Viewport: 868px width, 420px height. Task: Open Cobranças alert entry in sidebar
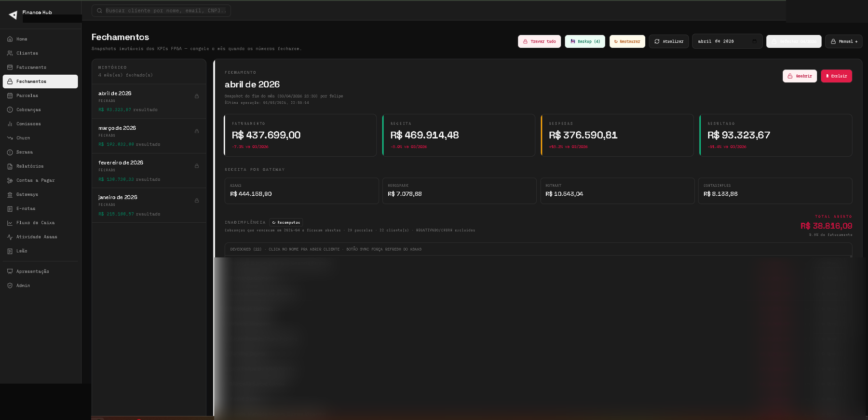point(40,110)
